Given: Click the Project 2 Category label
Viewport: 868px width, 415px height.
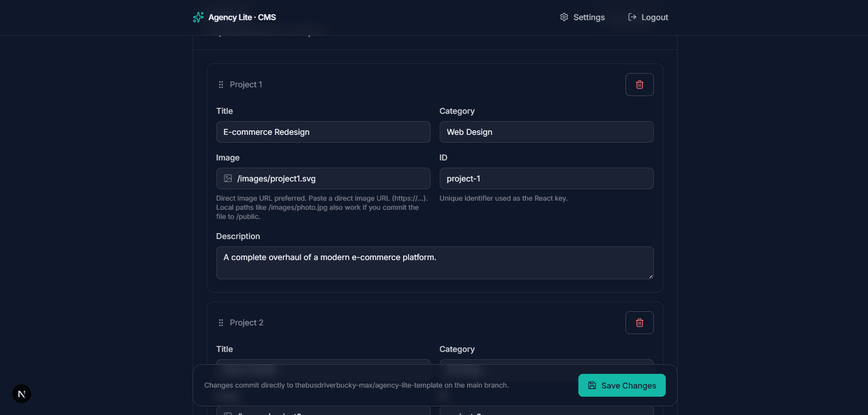Looking at the screenshot, I should (457, 349).
